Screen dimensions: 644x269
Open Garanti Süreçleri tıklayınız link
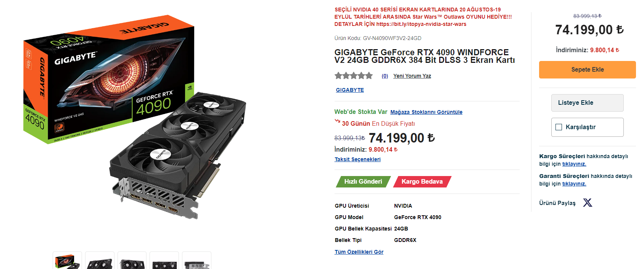click(574, 184)
